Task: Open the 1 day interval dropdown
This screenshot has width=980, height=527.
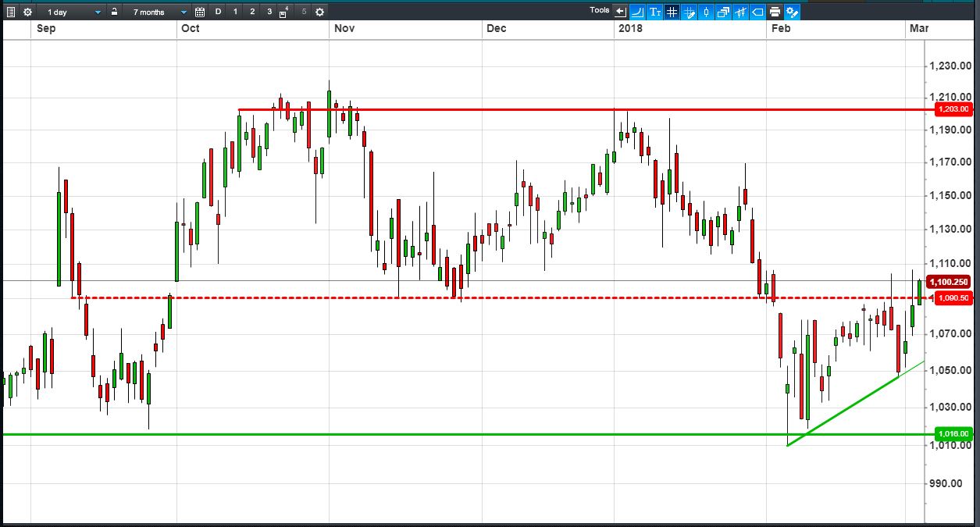Action: (72, 12)
